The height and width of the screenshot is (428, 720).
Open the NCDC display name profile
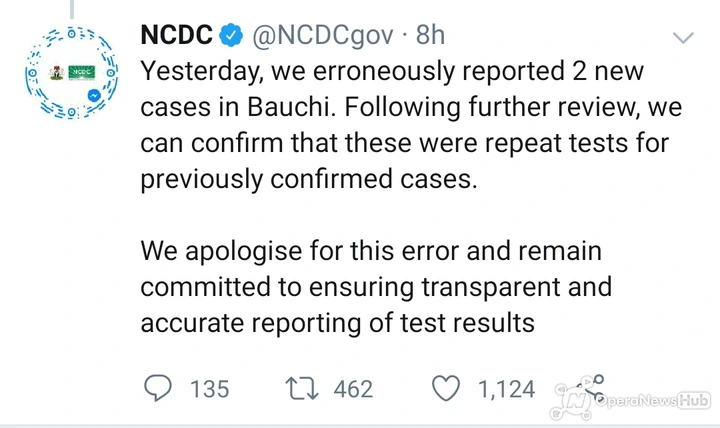coord(177,35)
